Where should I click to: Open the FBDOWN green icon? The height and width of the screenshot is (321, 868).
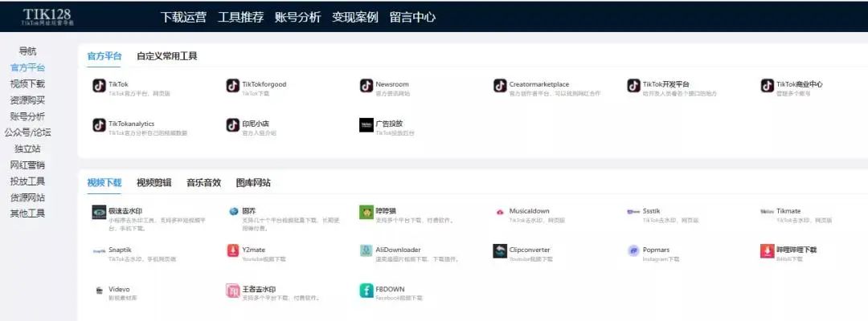pyautogui.click(x=366, y=290)
